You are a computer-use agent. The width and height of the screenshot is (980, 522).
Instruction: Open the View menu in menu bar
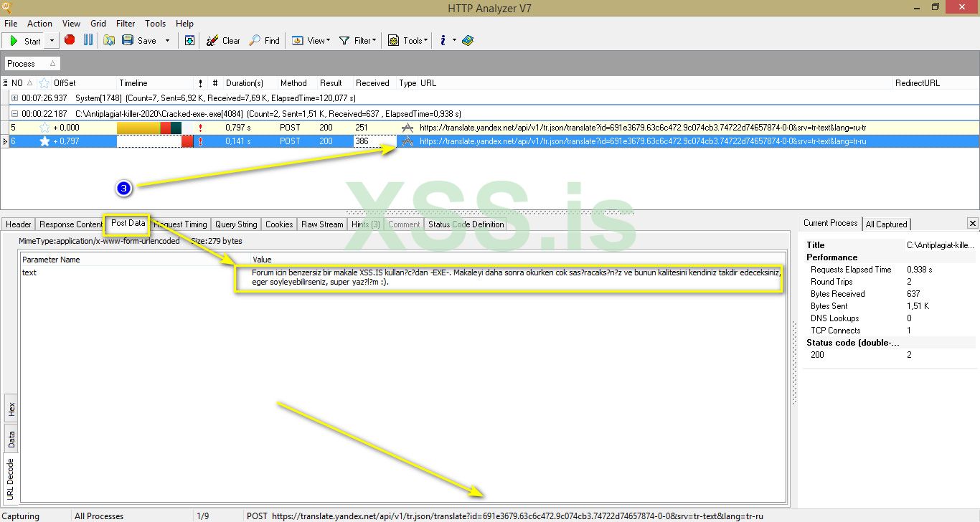pos(71,24)
